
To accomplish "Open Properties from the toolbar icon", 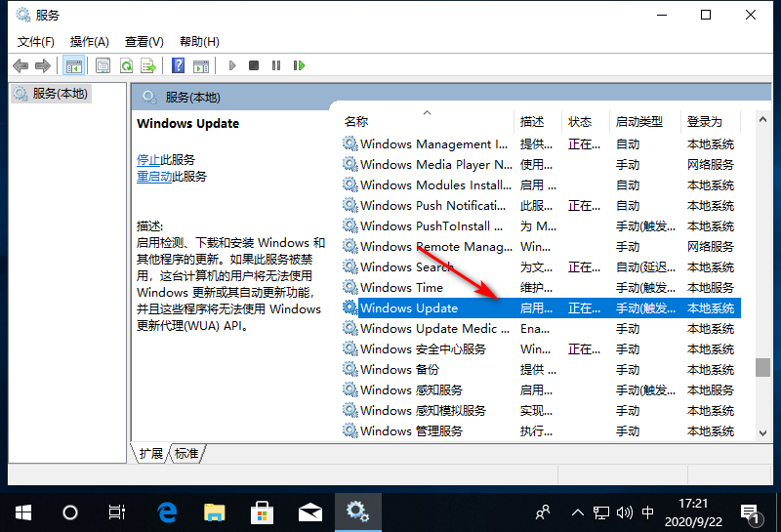I will pos(103,65).
